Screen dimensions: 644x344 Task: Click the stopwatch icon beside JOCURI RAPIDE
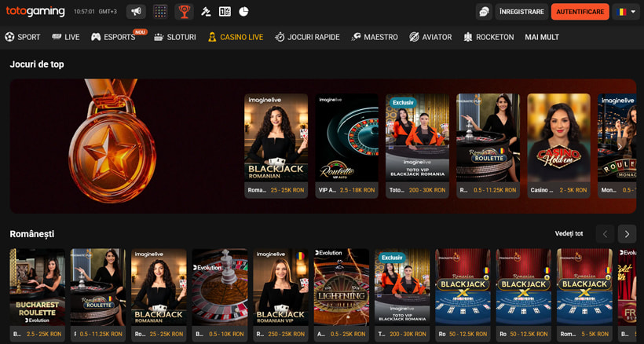[280, 37]
